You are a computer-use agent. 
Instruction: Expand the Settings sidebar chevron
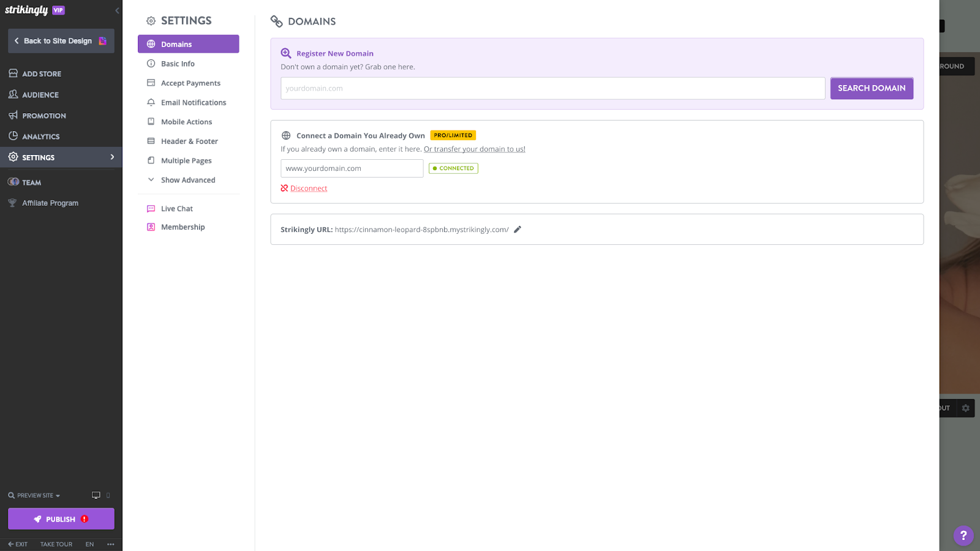(112, 157)
